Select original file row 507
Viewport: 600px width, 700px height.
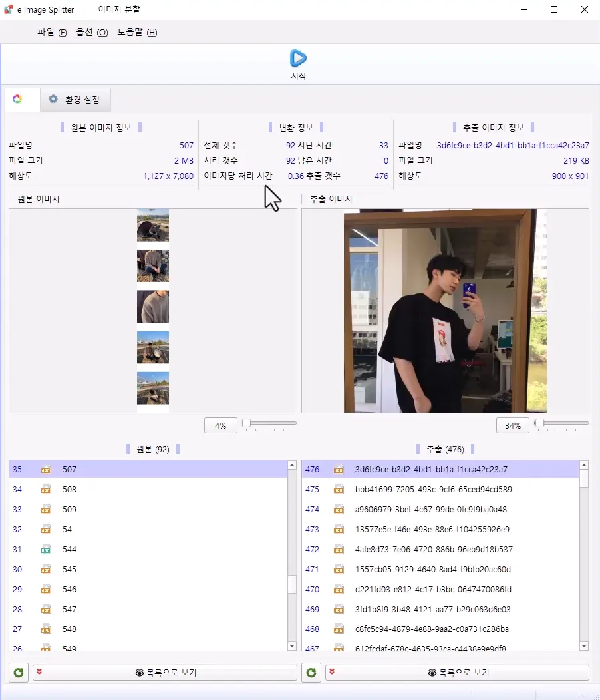click(x=148, y=469)
